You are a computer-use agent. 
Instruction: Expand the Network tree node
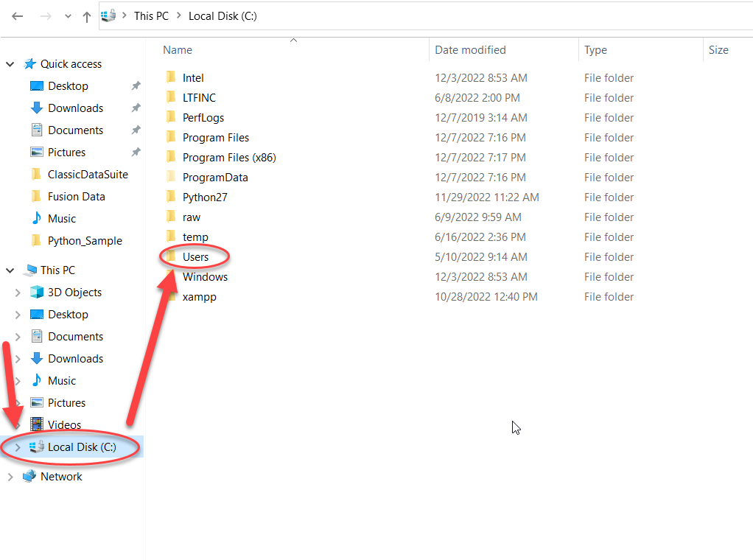tap(10, 477)
